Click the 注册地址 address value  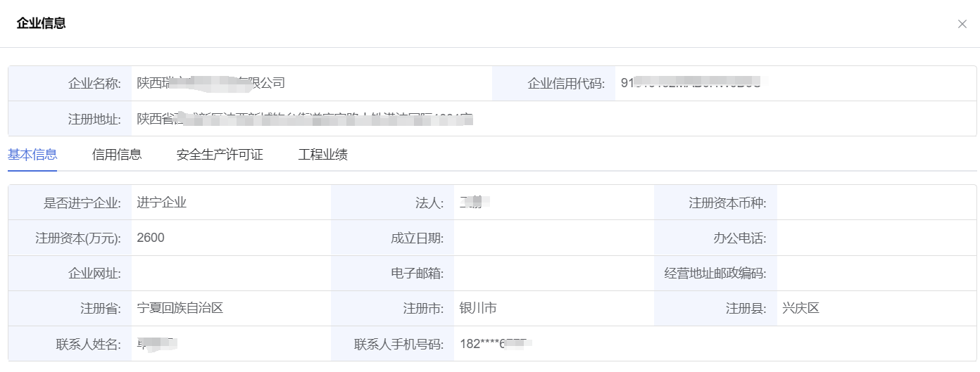pos(304,119)
